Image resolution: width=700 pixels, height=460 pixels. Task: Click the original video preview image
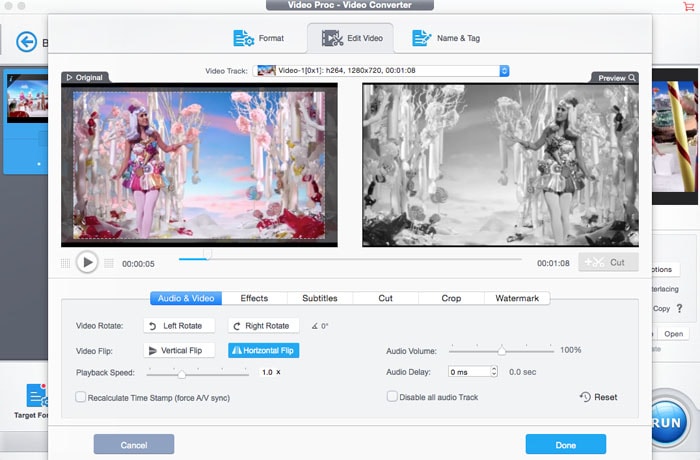point(199,165)
